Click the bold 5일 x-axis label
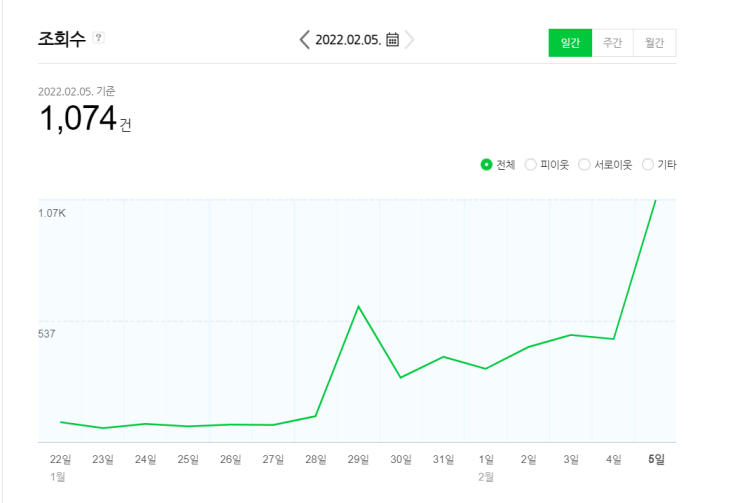 pyautogui.click(x=656, y=459)
